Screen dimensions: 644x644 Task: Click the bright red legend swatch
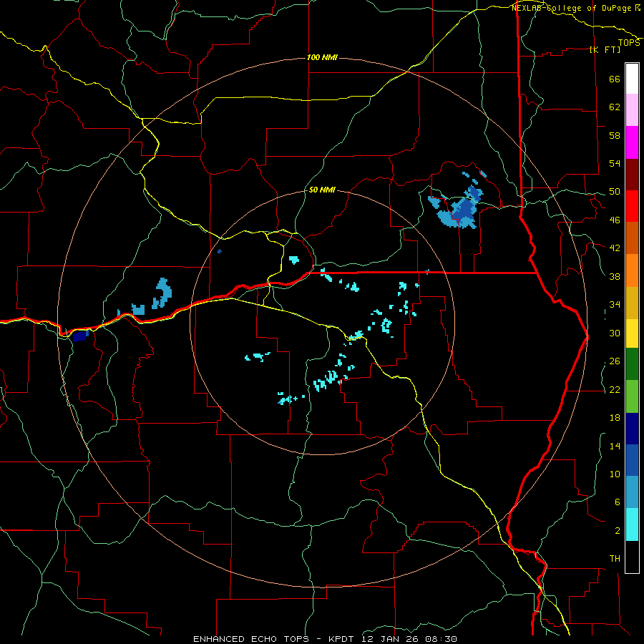point(632,207)
